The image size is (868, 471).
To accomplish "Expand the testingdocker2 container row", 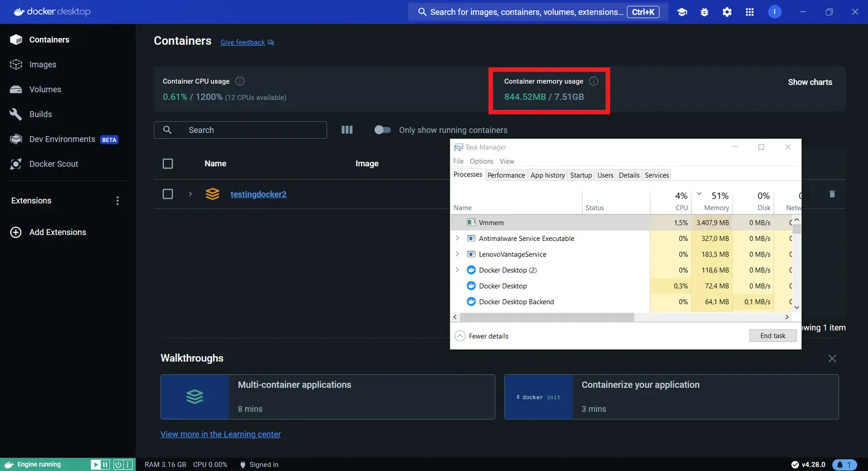I will (x=190, y=194).
